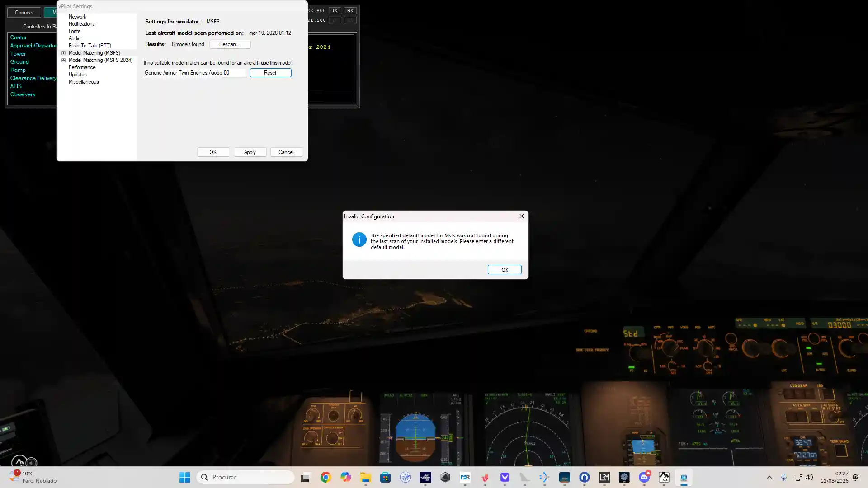The width and height of the screenshot is (868, 488).
Task: Switch to the vPilot taskbar icon
Action: pos(684,477)
